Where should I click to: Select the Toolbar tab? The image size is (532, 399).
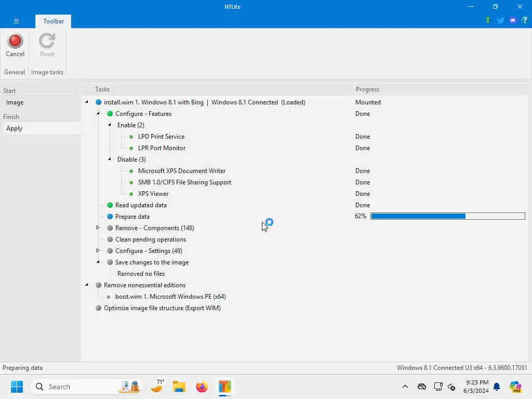[54, 21]
